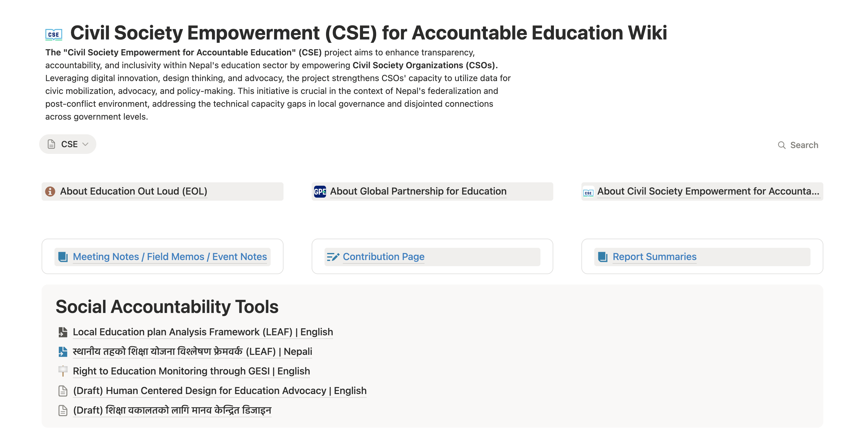Viewport: 868px width, 439px height.
Task: Click the signpost icon beside Right to Education Monitoring
Action: pos(63,371)
